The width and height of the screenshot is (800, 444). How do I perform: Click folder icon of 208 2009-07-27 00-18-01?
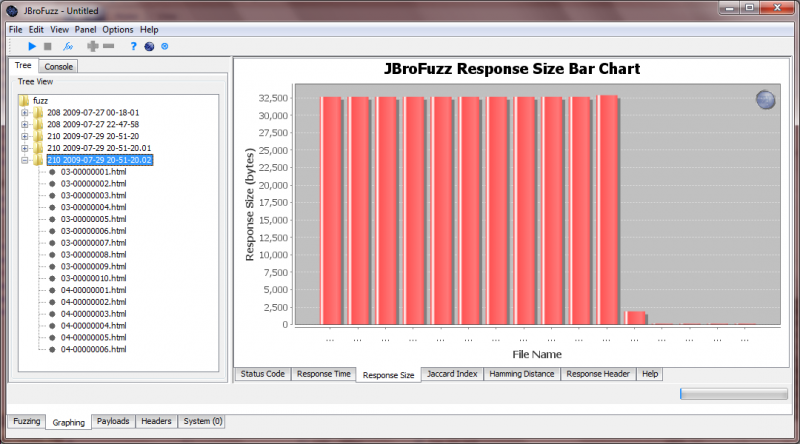(x=38, y=112)
